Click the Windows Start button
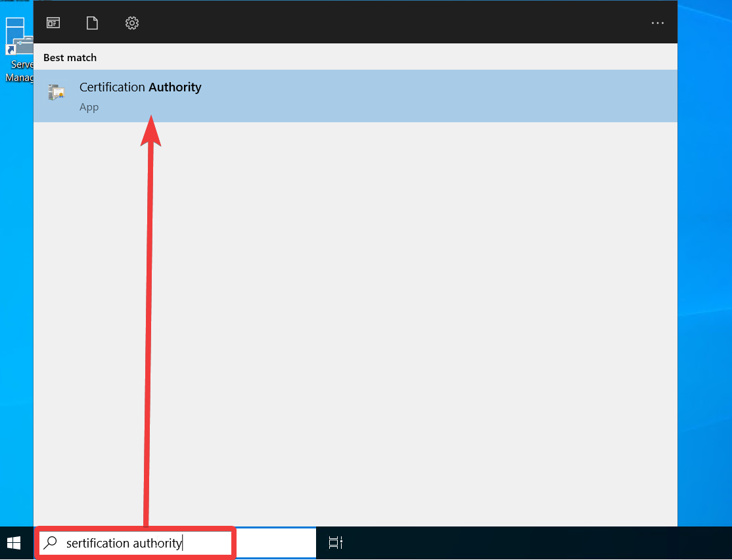Viewport: 732px width, 560px height. coord(14,543)
